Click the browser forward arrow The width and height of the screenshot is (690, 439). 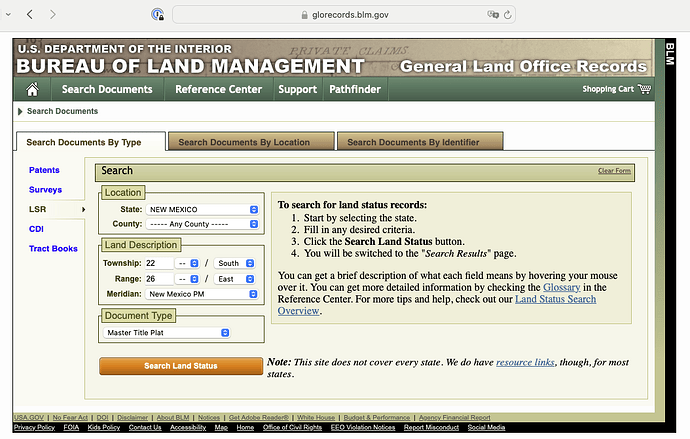point(53,15)
